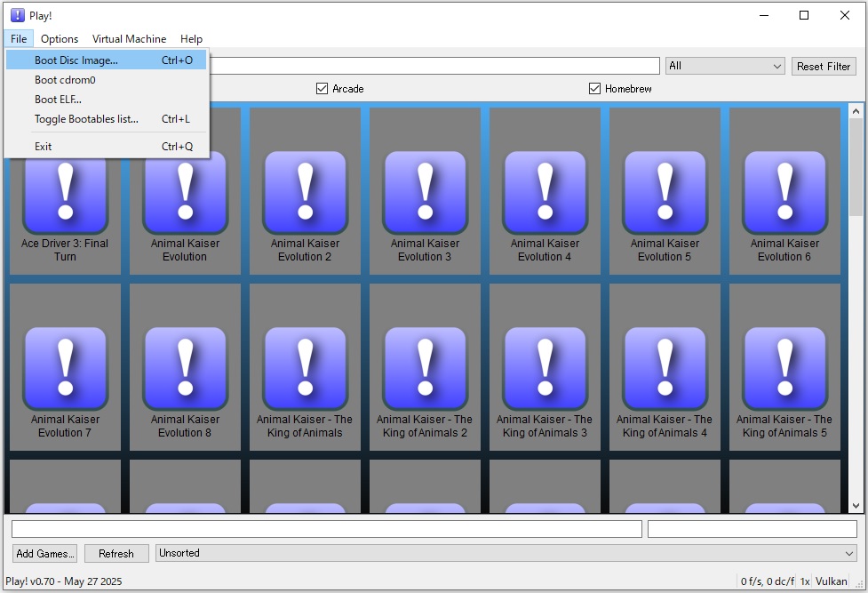This screenshot has height=593, width=868.
Task: Choose Animal Kaiser - The King of Animals 2
Action: [x=426, y=367]
